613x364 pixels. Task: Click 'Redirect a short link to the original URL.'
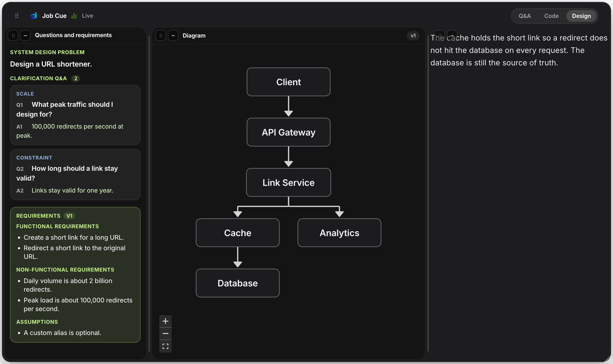click(74, 252)
